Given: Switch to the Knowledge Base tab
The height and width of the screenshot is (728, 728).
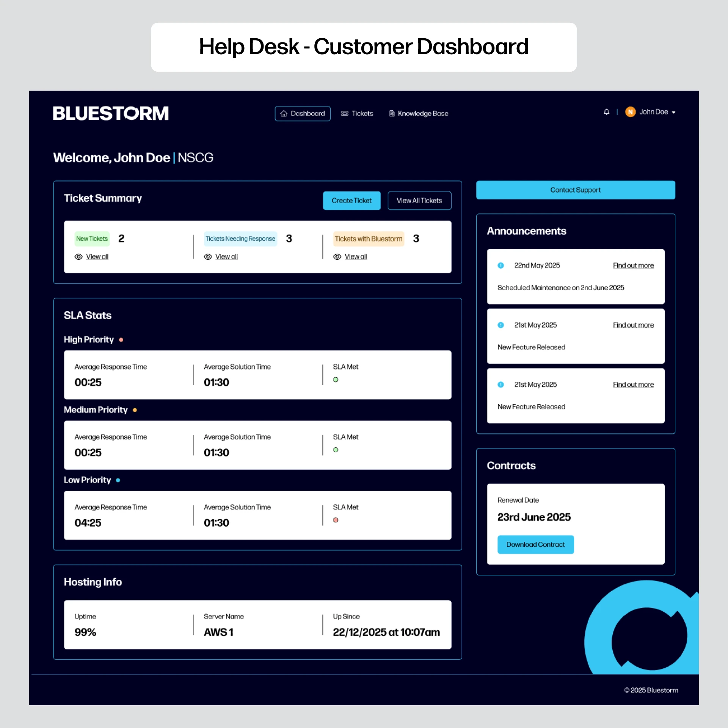Looking at the screenshot, I should (419, 113).
